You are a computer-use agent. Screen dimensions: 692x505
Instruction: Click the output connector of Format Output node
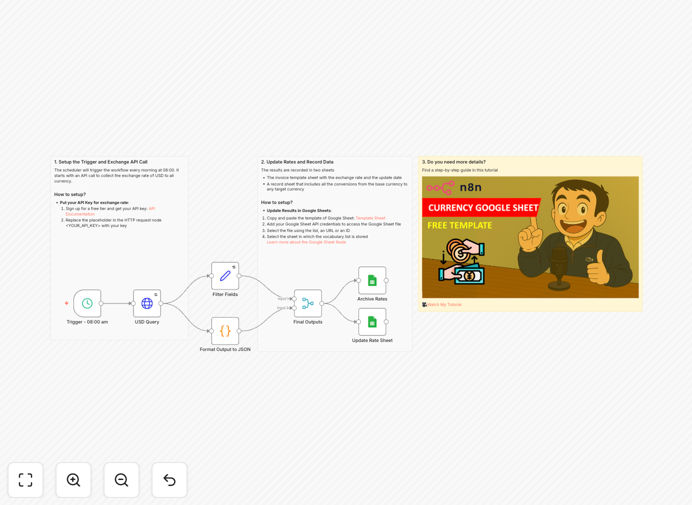click(x=239, y=331)
